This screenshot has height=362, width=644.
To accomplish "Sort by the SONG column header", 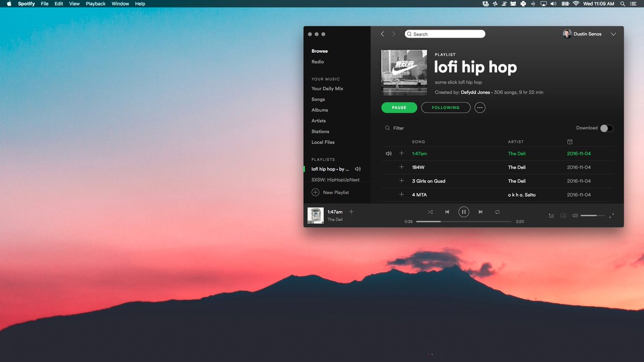I will [419, 142].
